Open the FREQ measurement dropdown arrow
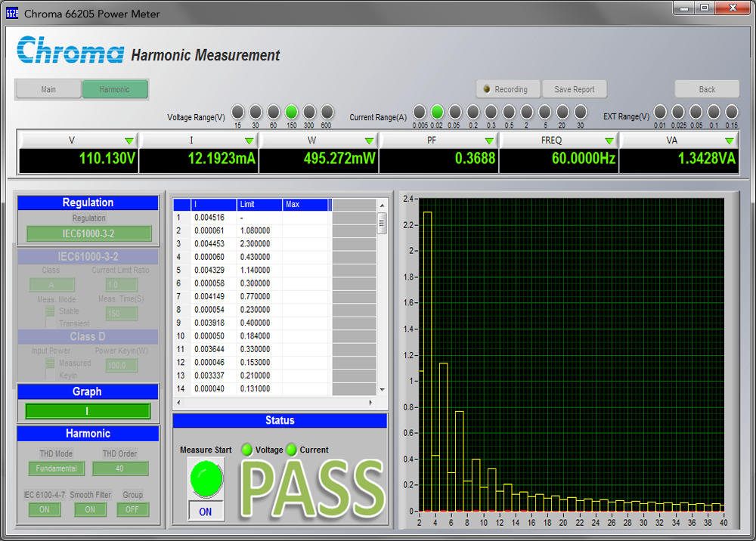Viewport: 756px width, 541px height. coord(609,141)
